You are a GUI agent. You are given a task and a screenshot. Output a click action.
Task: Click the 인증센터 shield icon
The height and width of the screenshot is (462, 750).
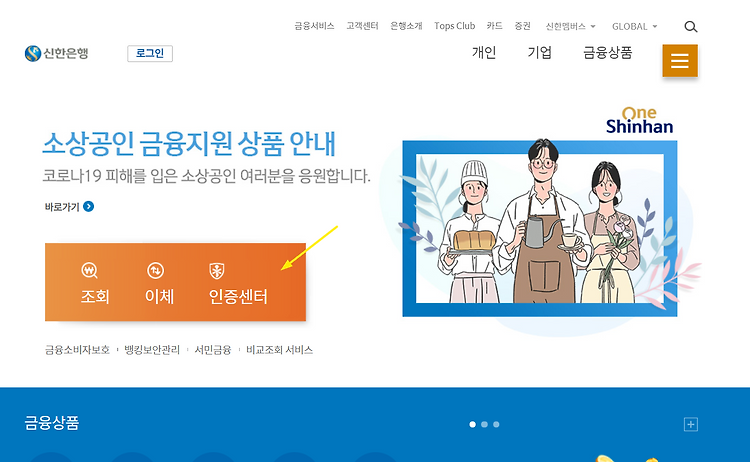217,271
